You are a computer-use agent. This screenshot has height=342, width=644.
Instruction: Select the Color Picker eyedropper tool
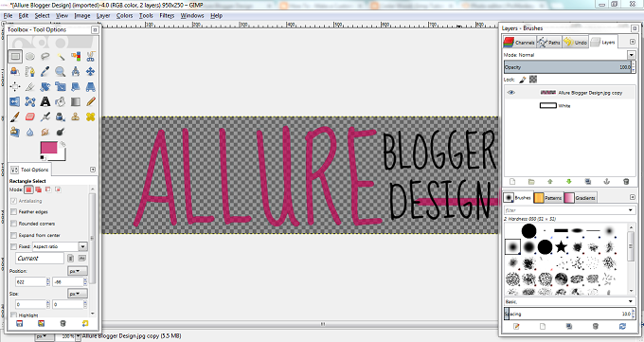(45, 71)
